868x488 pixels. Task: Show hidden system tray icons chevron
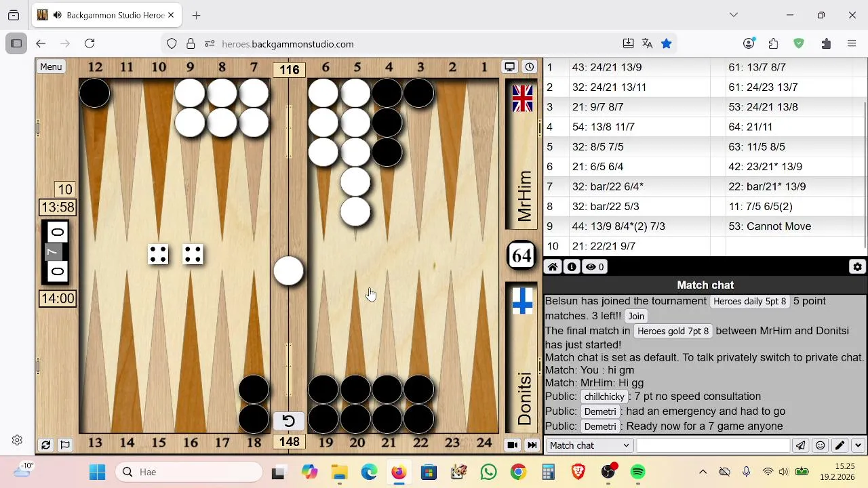703,472
